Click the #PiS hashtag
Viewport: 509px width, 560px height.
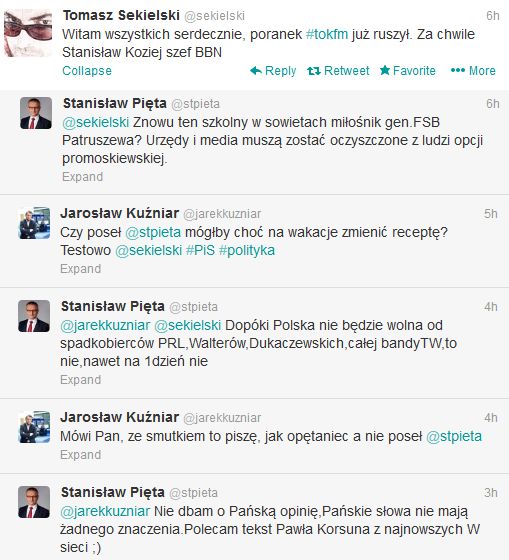pyautogui.click(x=200, y=250)
